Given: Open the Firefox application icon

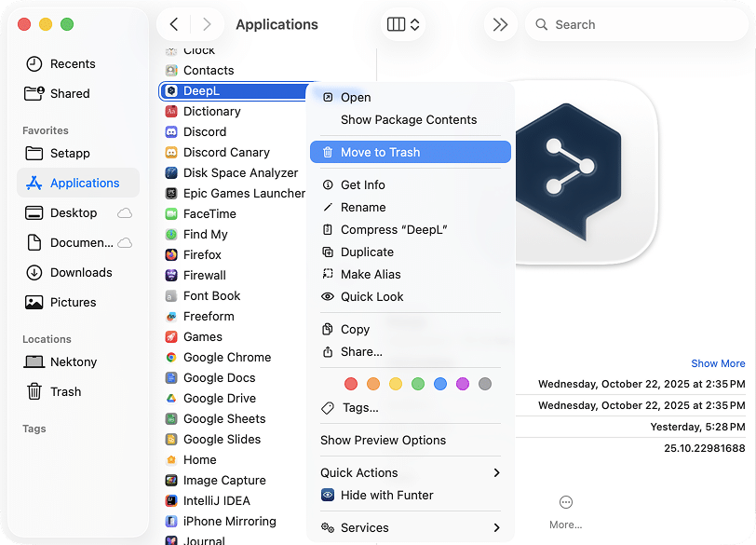Looking at the screenshot, I should point(172,254).
